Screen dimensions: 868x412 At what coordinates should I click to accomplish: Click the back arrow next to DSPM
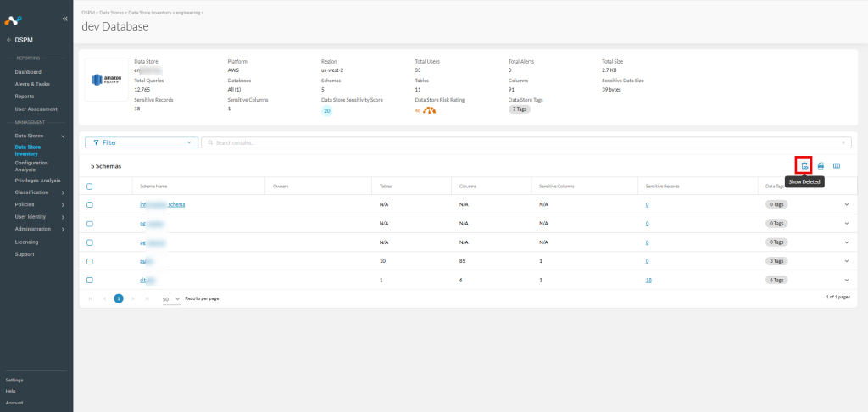click(8, 40)
